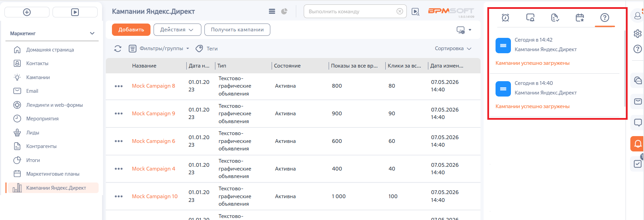Sort by the Состояние column header
The image size is (644, 220).
point(287,66)
